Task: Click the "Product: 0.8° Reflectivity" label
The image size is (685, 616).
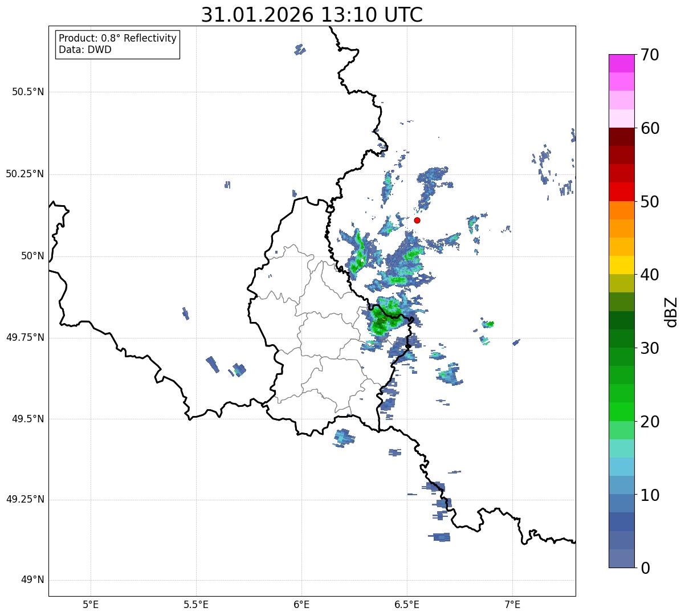Action: click(x=118, y=38)
